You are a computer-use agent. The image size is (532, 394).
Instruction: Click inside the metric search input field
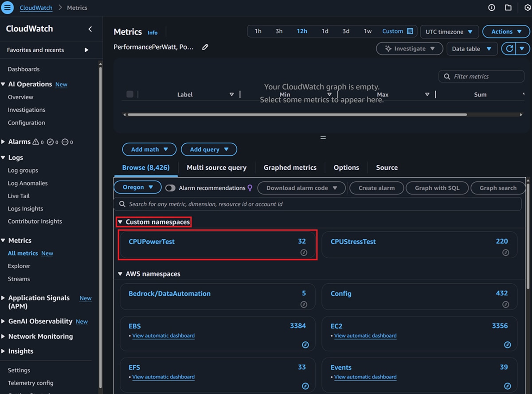(266, 203)
